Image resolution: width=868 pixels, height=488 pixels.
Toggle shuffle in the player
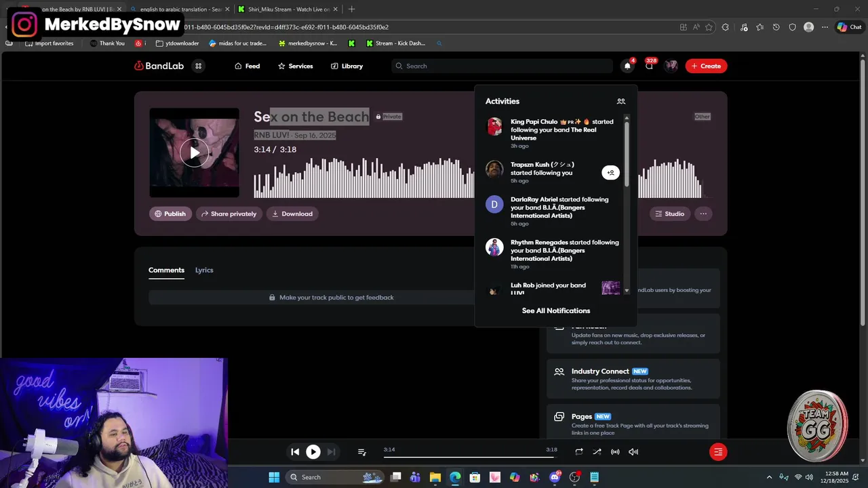click(597, 451)
